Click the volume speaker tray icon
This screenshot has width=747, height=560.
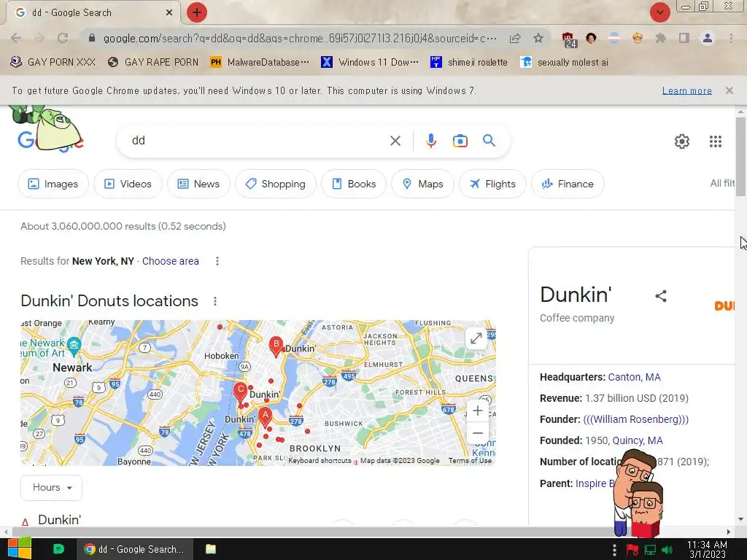tap(667, 550)
